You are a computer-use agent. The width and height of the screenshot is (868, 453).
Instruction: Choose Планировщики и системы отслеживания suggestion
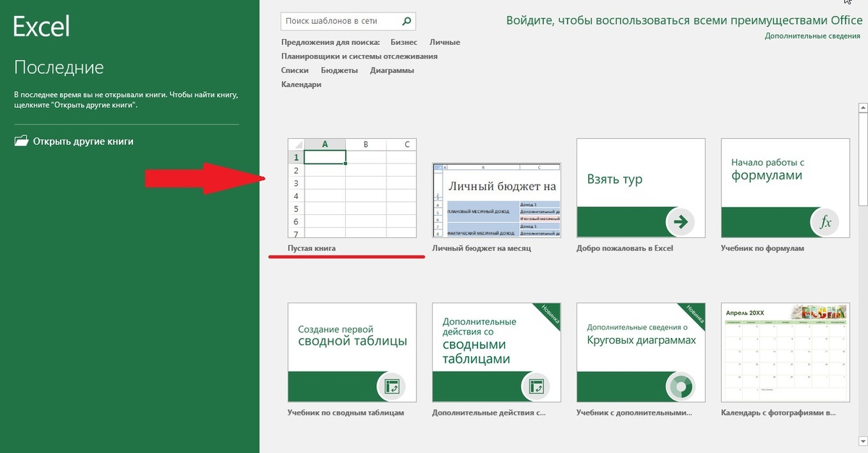[359, 56]
